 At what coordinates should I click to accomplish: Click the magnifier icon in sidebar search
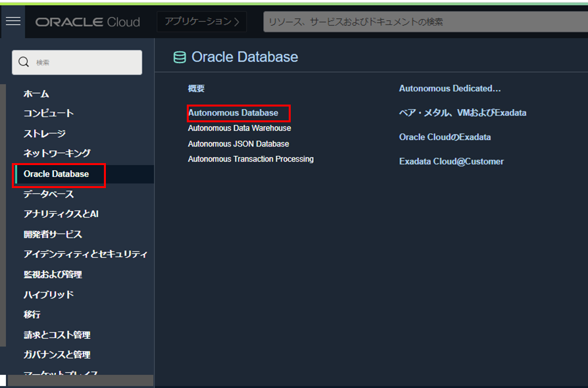24,62
